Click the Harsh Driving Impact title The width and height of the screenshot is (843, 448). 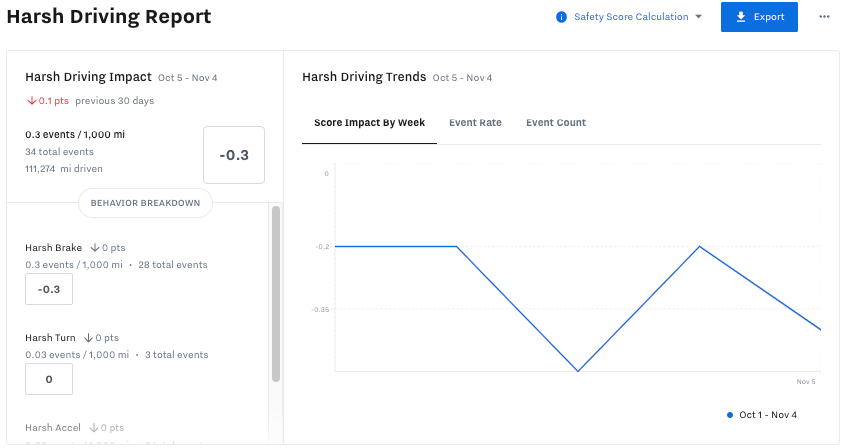tap(88, 77)
